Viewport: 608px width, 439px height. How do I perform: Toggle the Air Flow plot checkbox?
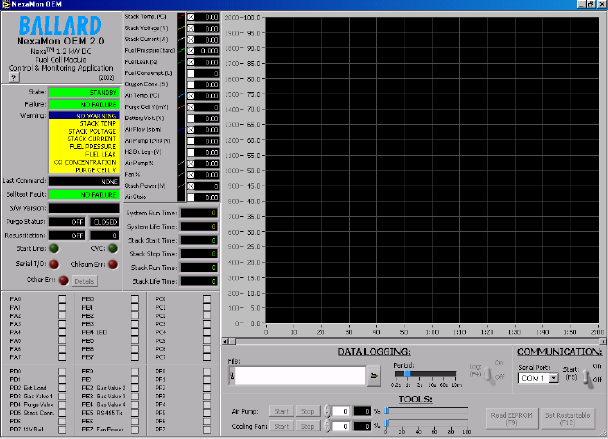point(191,130)
